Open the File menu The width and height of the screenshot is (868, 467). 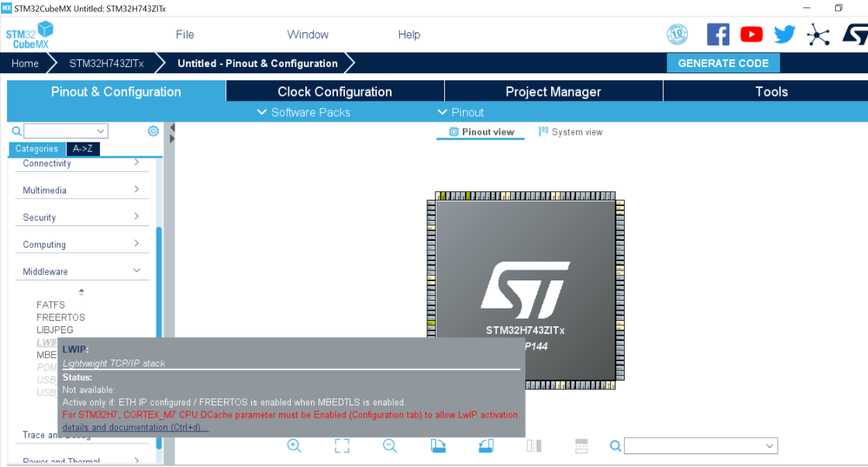185,34
